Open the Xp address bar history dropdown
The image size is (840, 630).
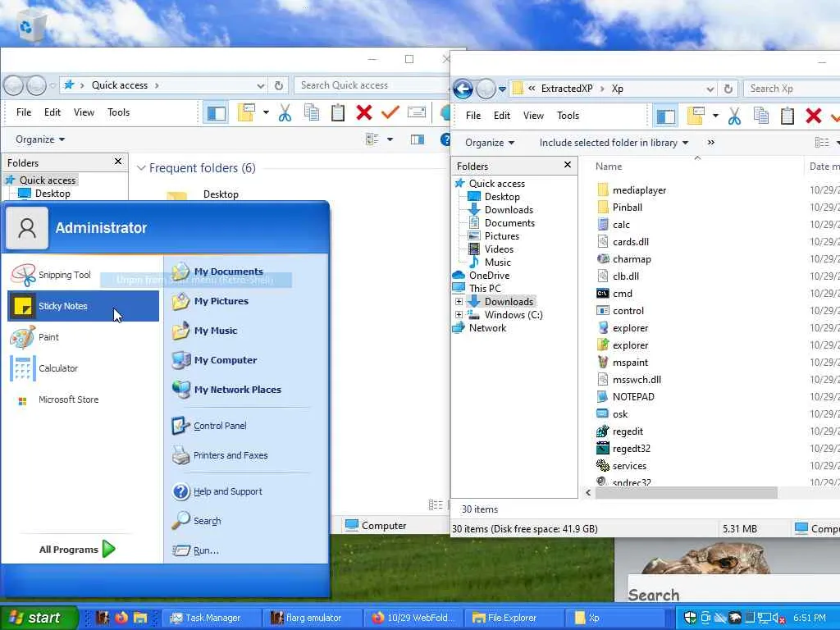pyautogui.click(x=710, y=89)
